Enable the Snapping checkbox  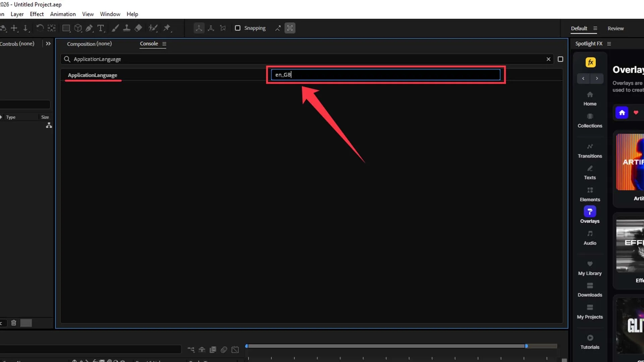click(x=237, y=28)
